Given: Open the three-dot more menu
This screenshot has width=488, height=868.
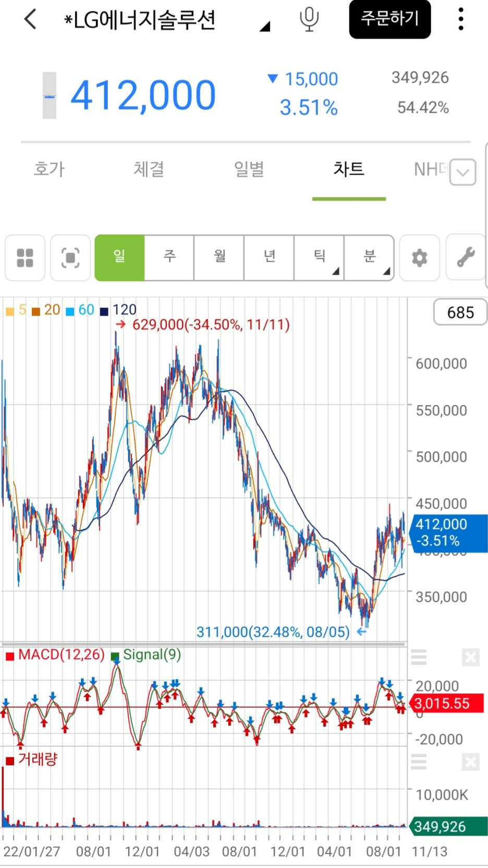Looking at the screenshot, I should point(460,19).
